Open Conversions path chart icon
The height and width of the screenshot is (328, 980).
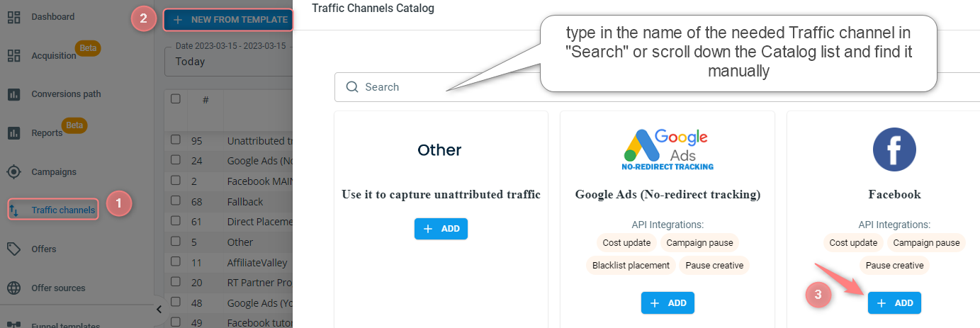click(13, 94)
